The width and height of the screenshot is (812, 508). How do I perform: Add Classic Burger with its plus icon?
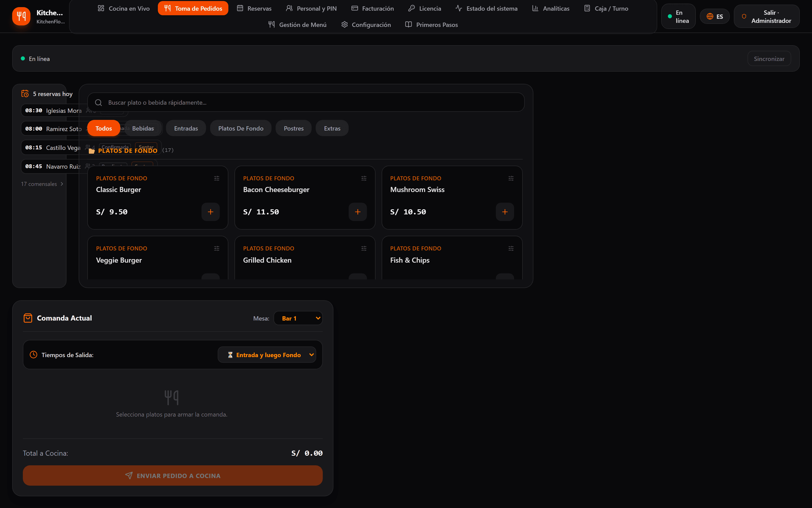[211, 212]
